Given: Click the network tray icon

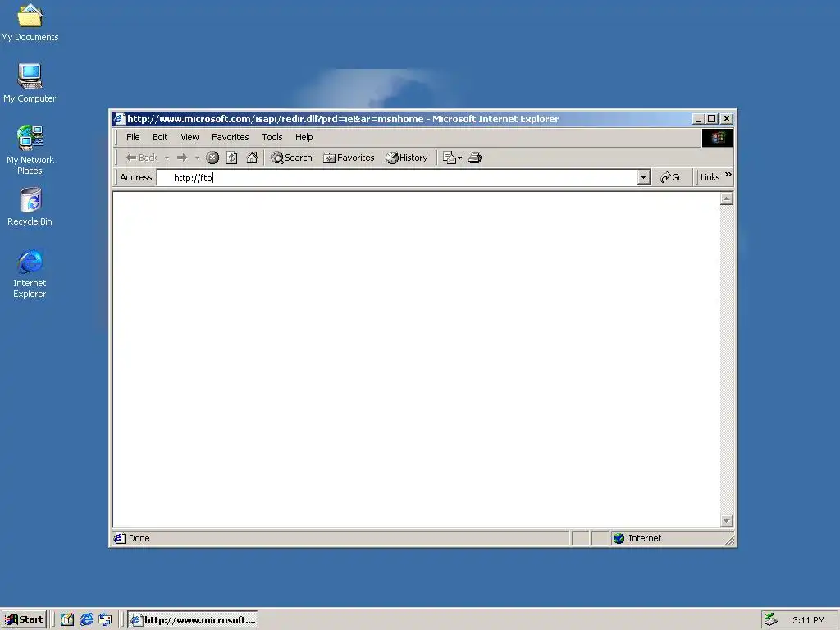Looking at the screenshot, I should (770, 620).
